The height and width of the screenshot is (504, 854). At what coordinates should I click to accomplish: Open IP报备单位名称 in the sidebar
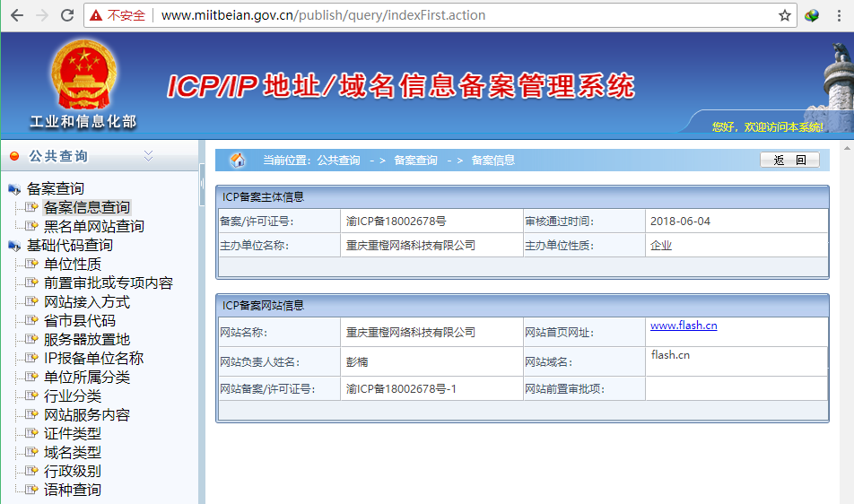point(93,358)
